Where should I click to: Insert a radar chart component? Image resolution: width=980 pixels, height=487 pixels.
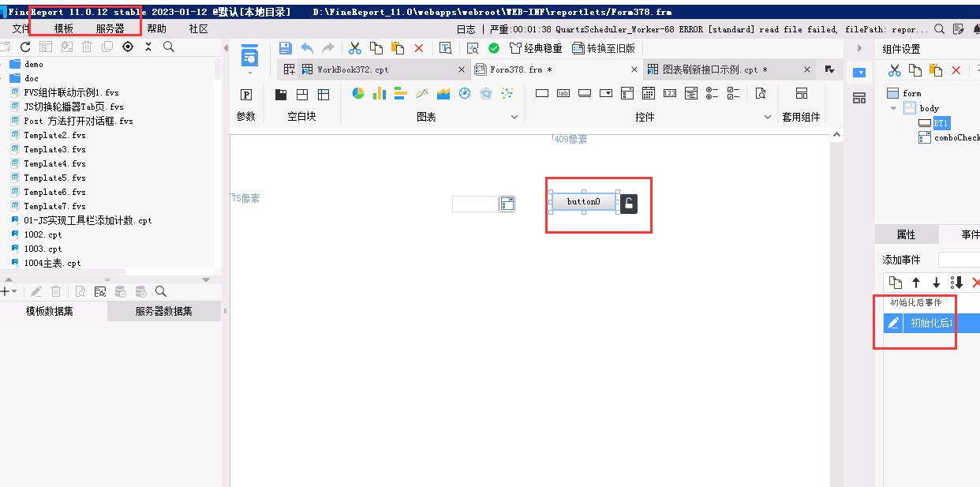click(486, 94)
